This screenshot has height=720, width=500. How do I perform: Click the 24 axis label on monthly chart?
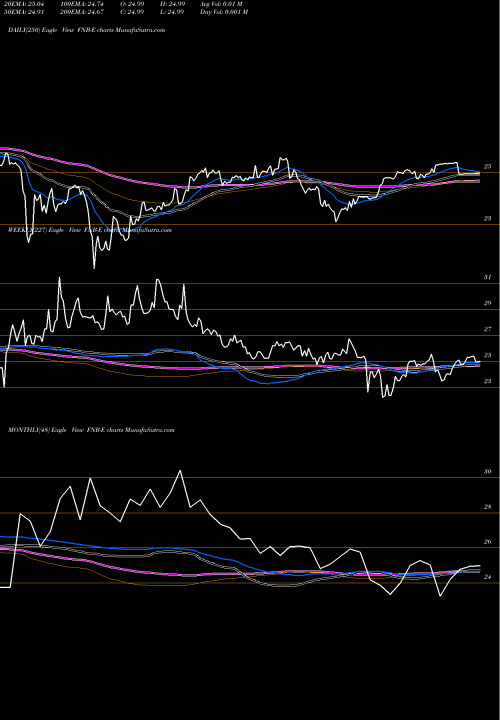click(488, 577)
